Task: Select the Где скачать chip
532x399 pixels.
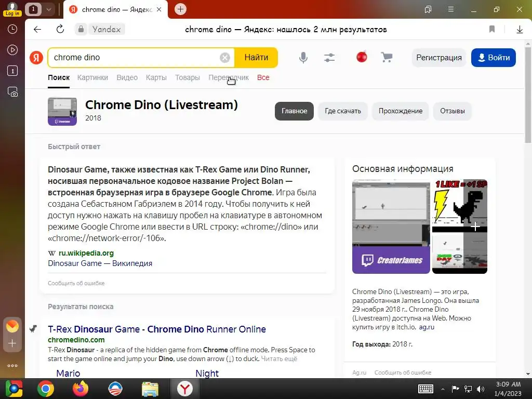Action: [x=343, y=111]
